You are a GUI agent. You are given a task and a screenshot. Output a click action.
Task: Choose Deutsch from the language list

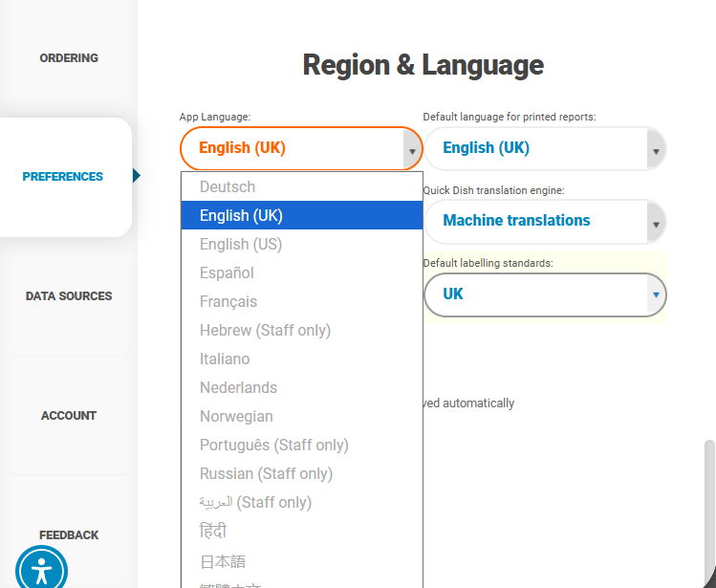pos(228,187)
